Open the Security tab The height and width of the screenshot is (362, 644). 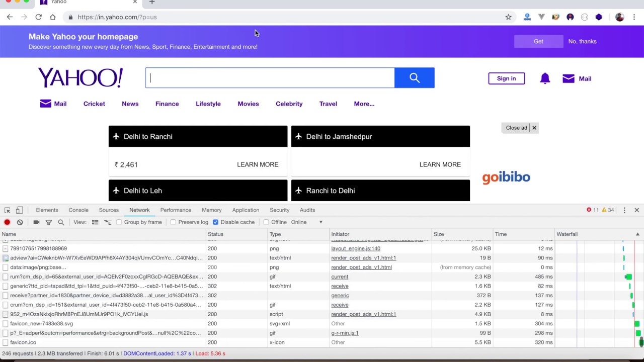[x=280, y=210]
